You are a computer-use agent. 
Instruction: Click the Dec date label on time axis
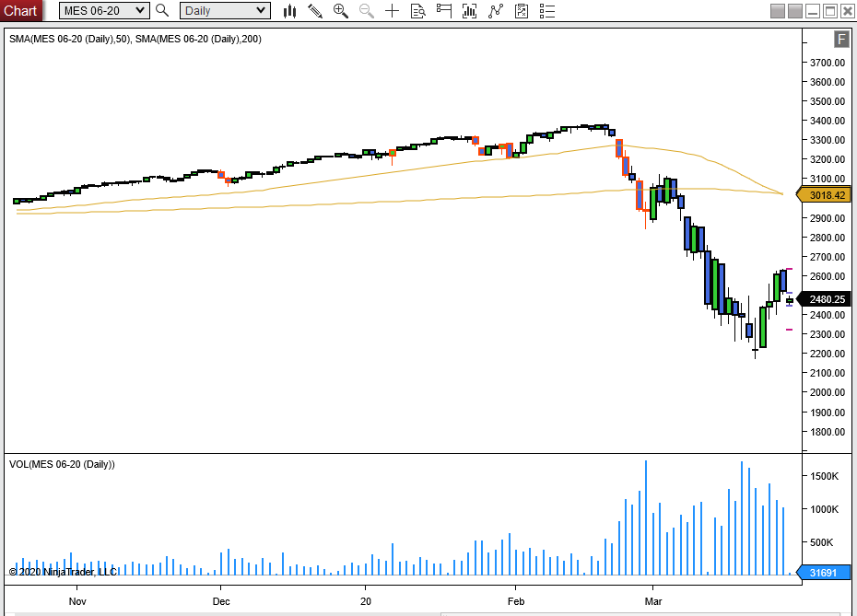coord(221,601)
